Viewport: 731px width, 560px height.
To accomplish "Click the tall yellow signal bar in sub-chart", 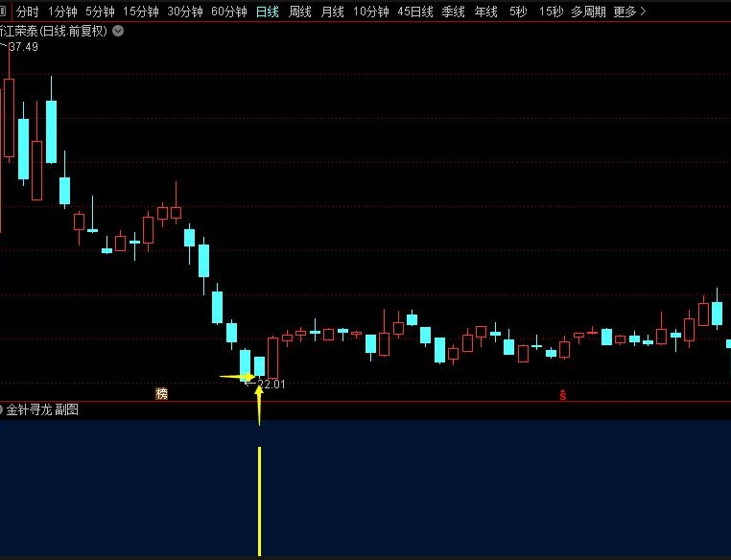I will pyautogui.click(x=259, y=502).
